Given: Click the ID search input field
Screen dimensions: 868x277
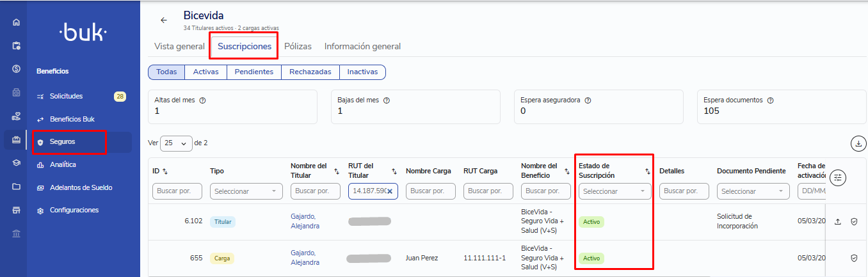Looking at the screenshot, I should pos(177,191).
